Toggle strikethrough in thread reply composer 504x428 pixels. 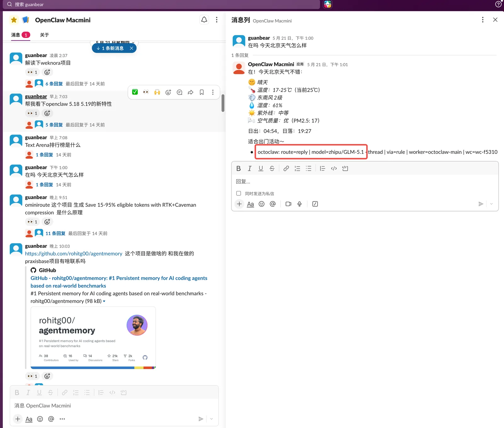[x=272, y=168]
